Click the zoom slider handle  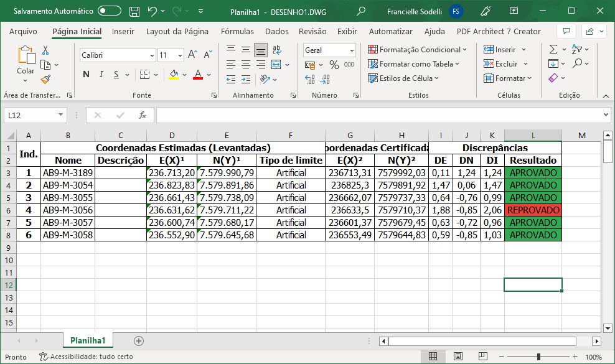pyautogui.click(x=538, y=357)
